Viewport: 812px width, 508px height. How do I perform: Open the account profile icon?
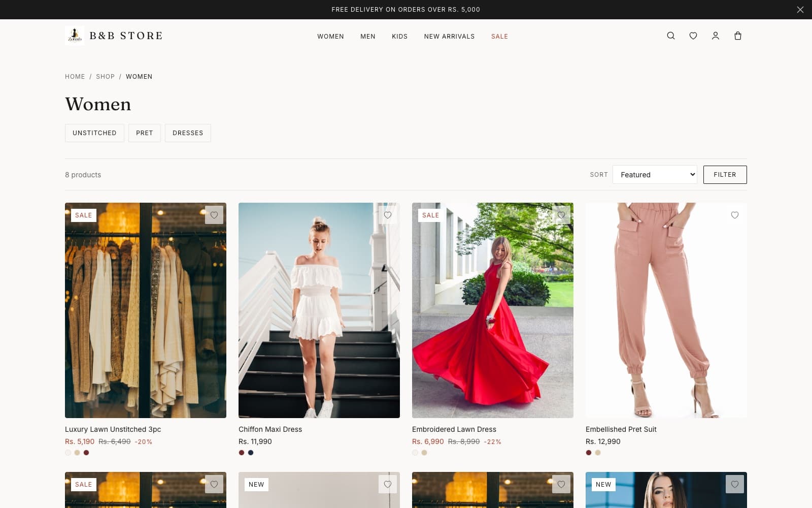716,36
